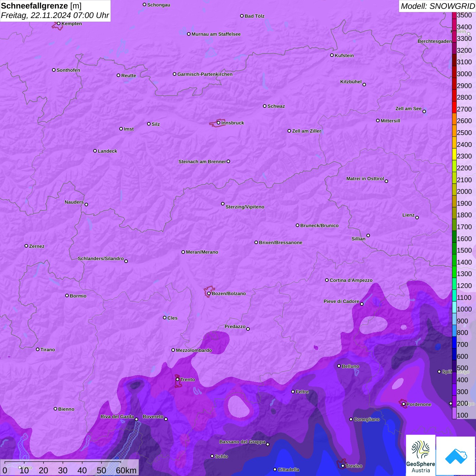Click the Pordenone city marker
Screen dimensions: 476x476
404,404
